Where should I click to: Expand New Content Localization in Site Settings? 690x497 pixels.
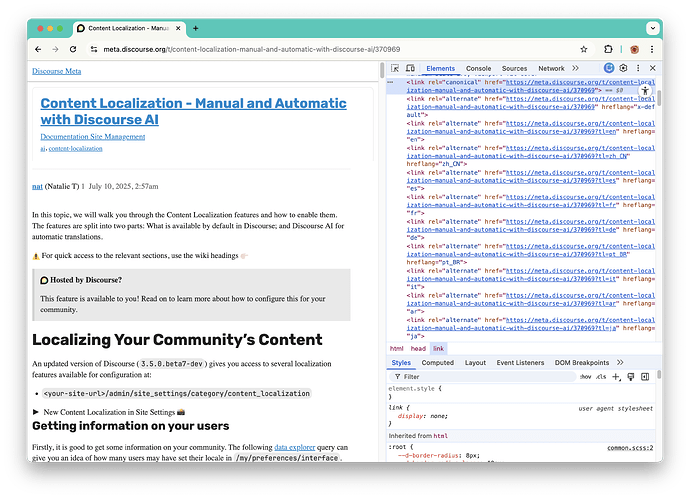pyautogui.click(x=109, y=412)
